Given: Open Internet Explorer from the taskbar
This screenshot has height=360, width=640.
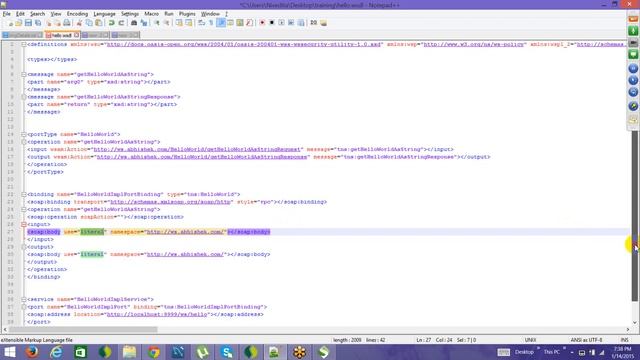Looking at the screenshot, I should click(56, 352).
